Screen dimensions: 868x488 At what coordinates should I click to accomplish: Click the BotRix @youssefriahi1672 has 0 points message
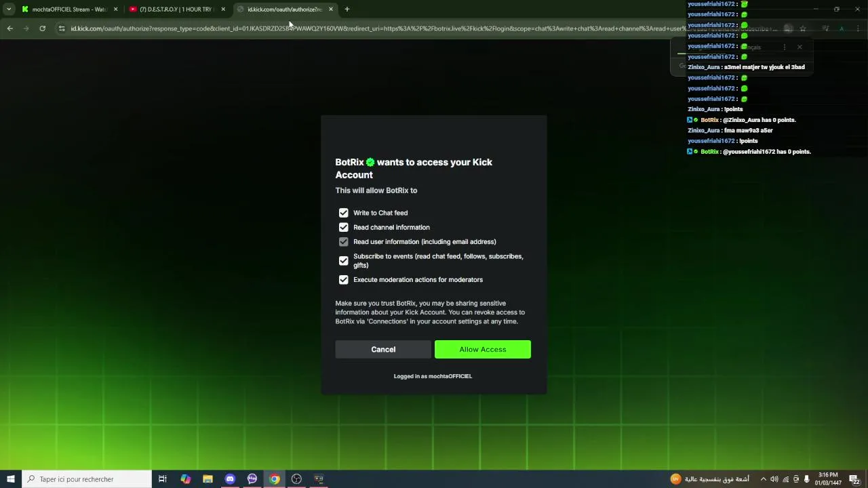[749, 152]
